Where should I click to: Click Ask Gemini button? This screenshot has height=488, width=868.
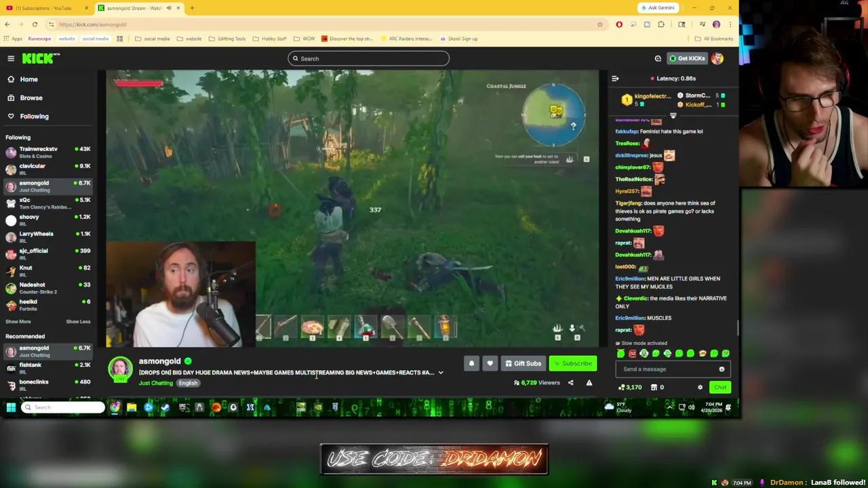coord(657,8)
